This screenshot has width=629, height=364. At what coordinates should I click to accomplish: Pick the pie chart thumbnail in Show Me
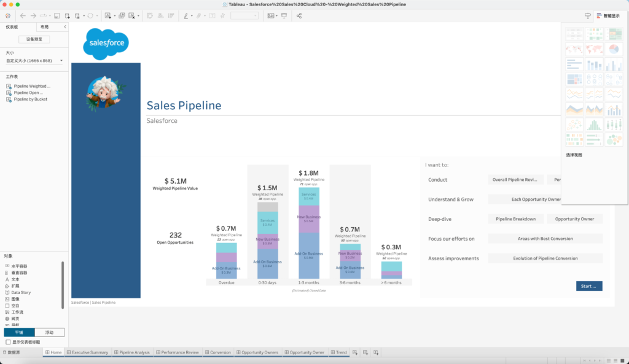tap(614, 49)
